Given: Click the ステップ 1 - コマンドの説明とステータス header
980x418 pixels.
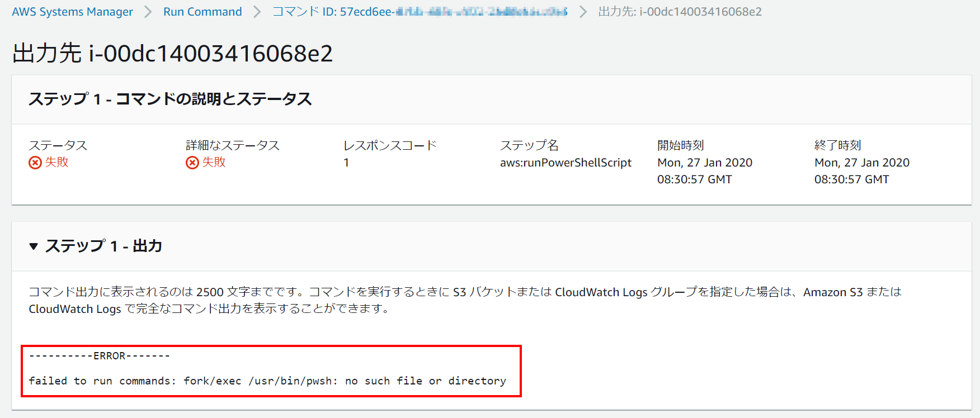Looking at the screenshot, I should (170, 99).
